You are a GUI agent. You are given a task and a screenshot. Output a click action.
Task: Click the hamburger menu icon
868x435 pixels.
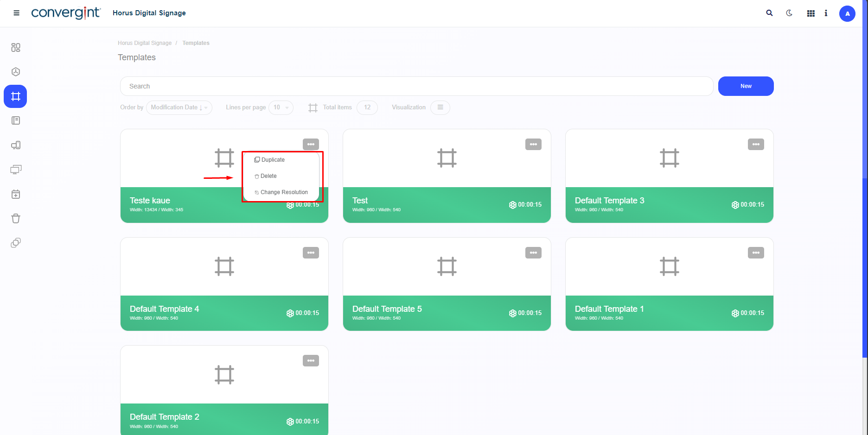(16, 13)
